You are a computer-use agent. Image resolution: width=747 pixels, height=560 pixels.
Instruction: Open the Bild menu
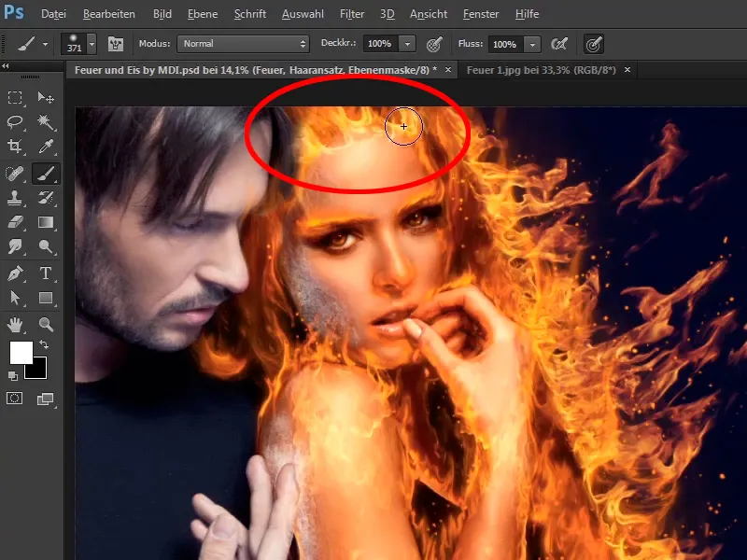coord(162,14)
